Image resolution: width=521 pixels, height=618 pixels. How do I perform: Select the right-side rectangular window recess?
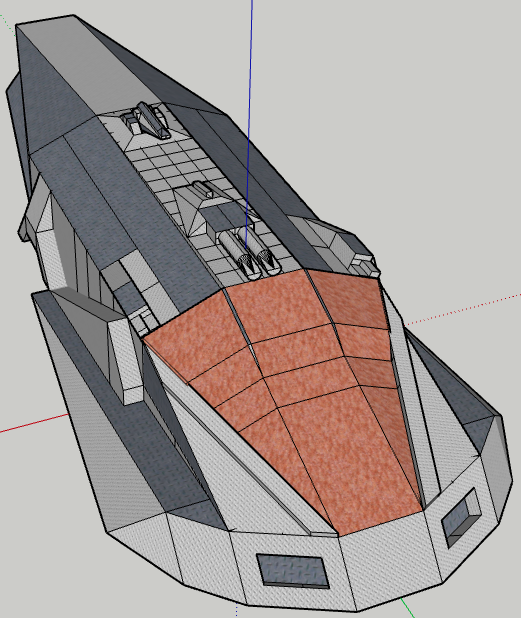coord(461,517)
